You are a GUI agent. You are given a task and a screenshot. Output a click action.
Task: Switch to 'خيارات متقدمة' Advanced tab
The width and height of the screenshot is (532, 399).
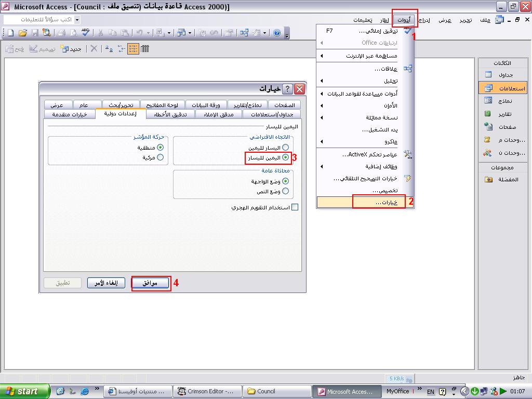pyautogui.click(x=70, y=114)
